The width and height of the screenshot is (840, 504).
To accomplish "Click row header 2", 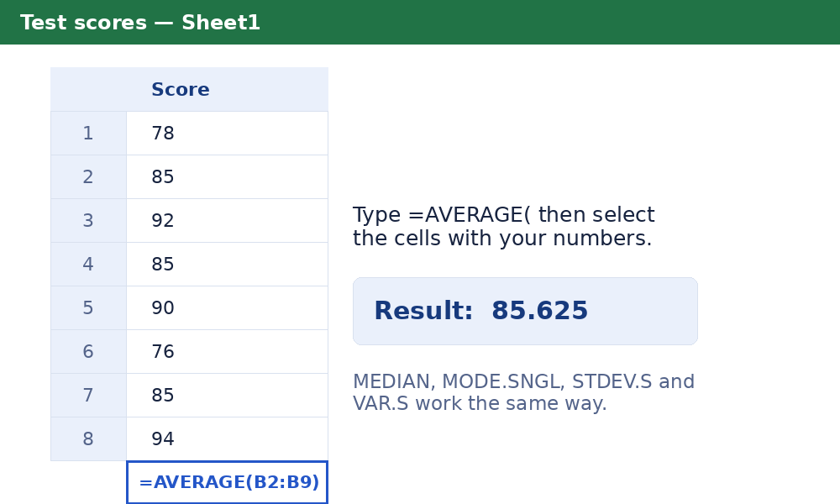I will coord(88,177).
